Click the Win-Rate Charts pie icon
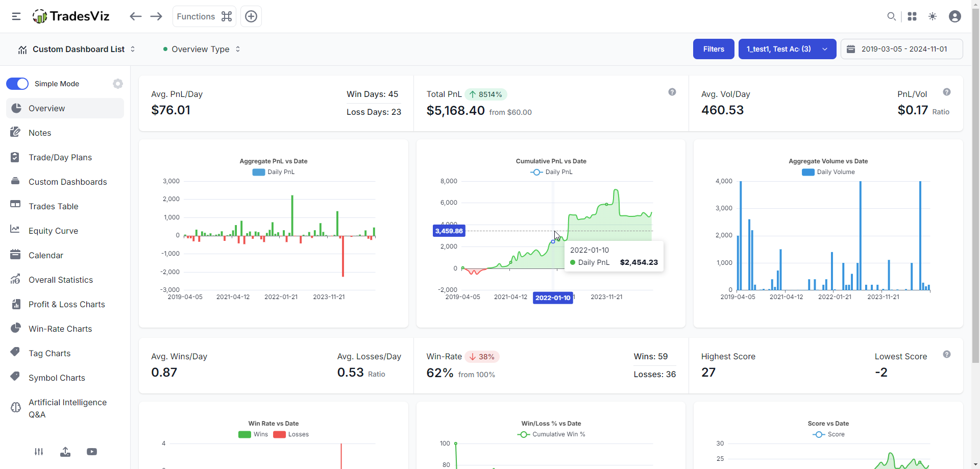This screenshot has height=469, width=980. pos(16,328)
